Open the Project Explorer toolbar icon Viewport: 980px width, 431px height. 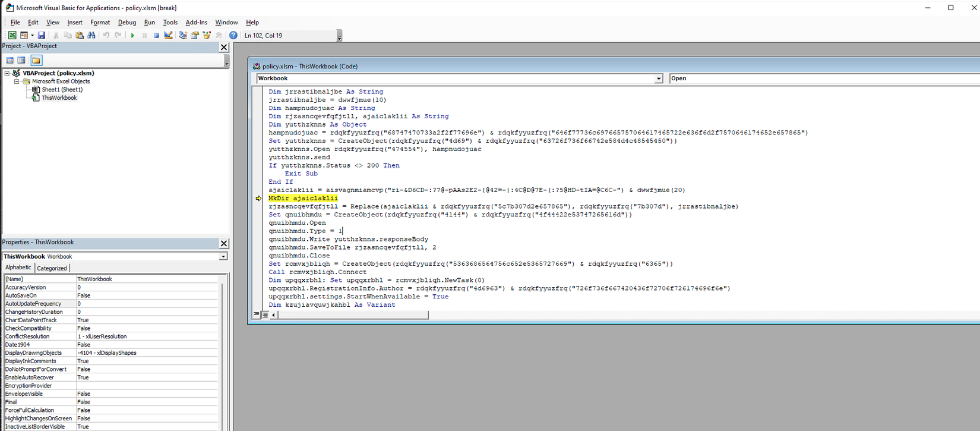tap(183, 36)
